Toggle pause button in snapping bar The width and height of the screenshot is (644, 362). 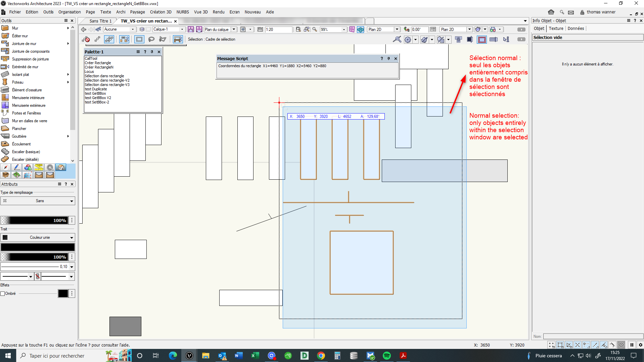(632, 345)
